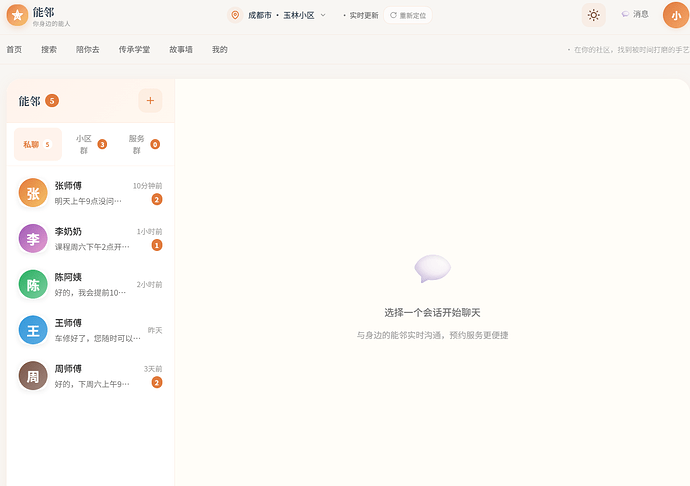690x486 pixels.
Task: Open 我的 nav item
Action: pyautogui.click(x=220, y=50)
